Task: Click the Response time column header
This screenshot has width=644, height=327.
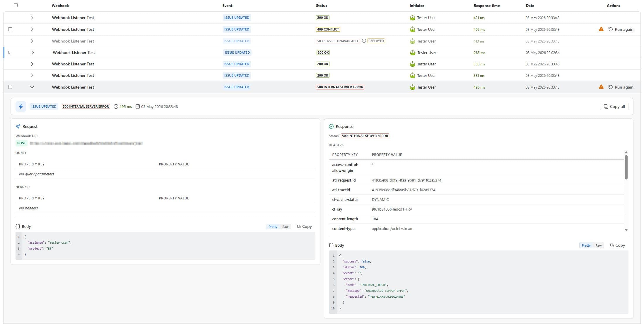Action: [486, 6]
